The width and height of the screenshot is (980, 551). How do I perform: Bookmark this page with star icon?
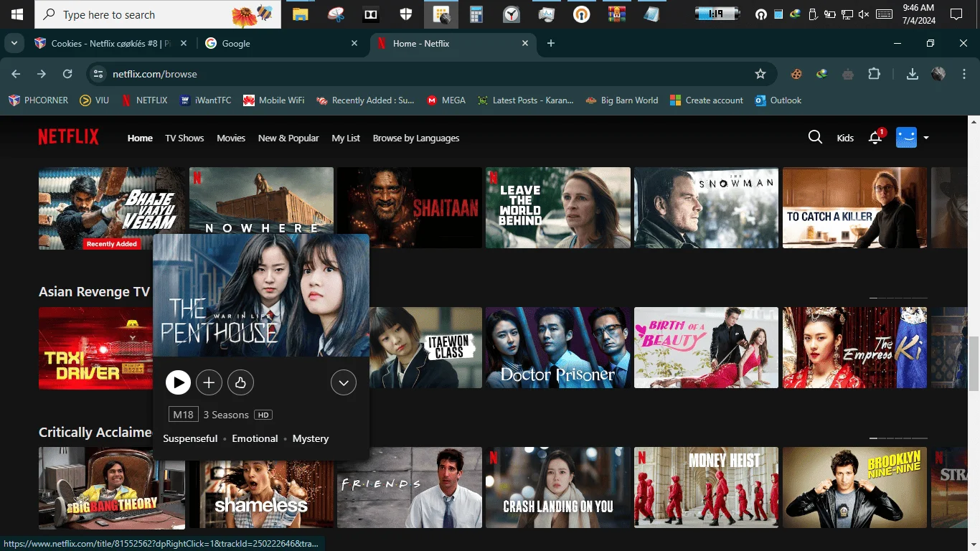760,74
